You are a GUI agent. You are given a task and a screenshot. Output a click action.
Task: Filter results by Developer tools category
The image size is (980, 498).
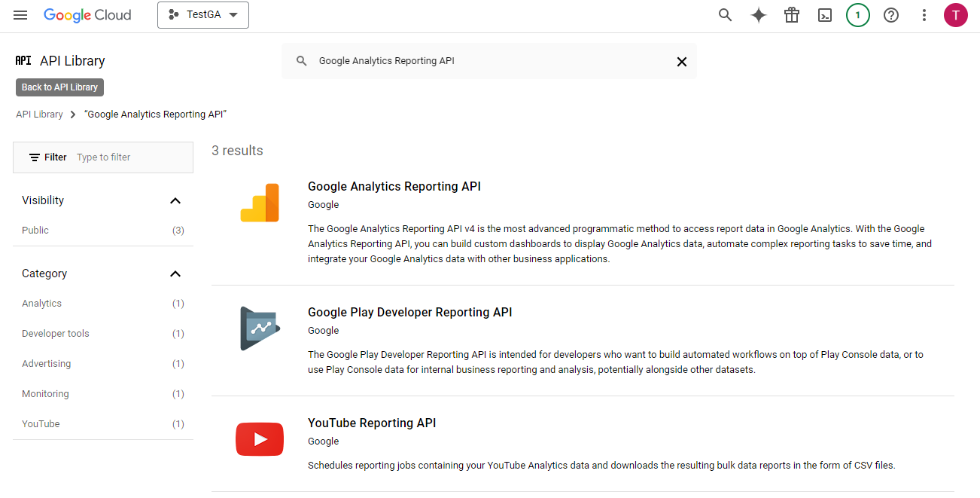point(56,334)
